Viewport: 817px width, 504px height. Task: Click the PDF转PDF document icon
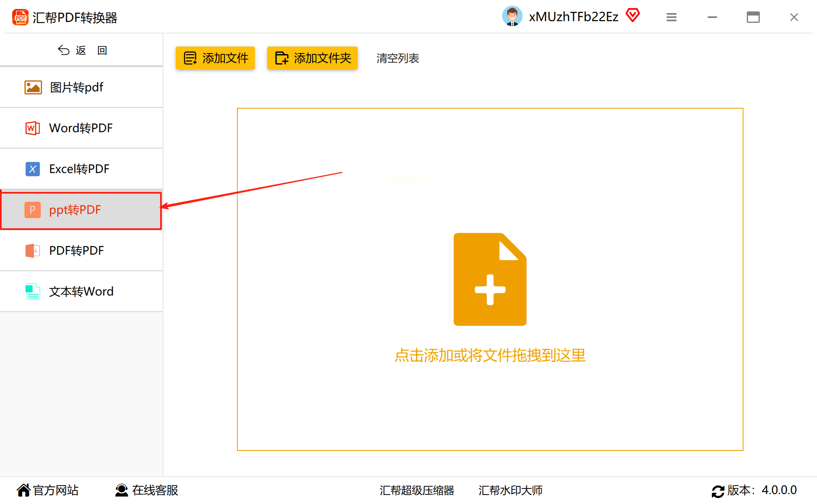[x=33, y=250]
